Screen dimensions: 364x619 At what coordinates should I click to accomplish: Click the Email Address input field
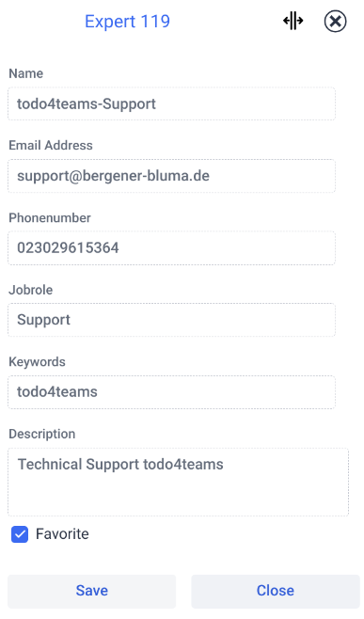coord(172,176)
